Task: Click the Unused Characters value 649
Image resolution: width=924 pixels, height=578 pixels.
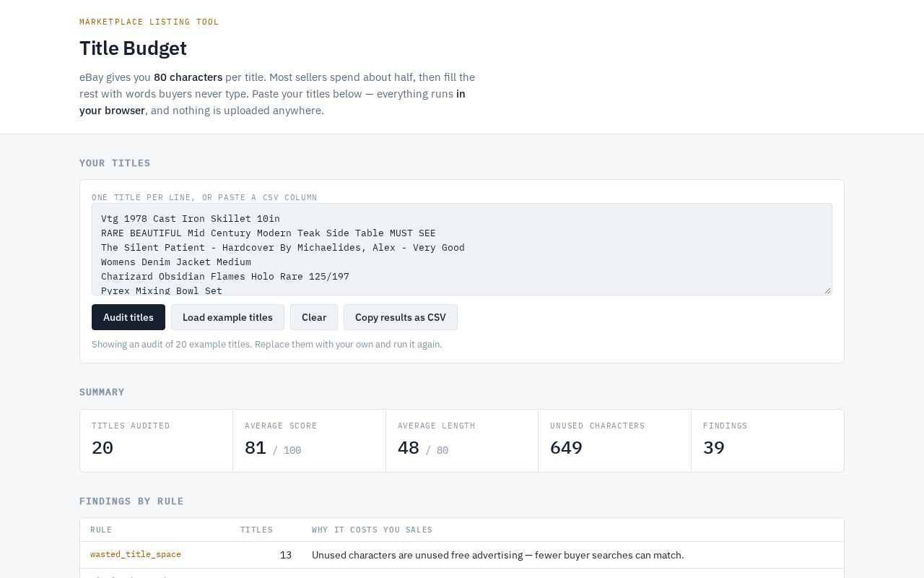Action: [566, 448]
